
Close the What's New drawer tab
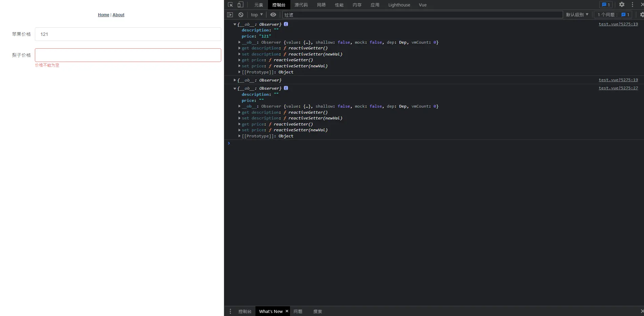click(x=287, y=311)
